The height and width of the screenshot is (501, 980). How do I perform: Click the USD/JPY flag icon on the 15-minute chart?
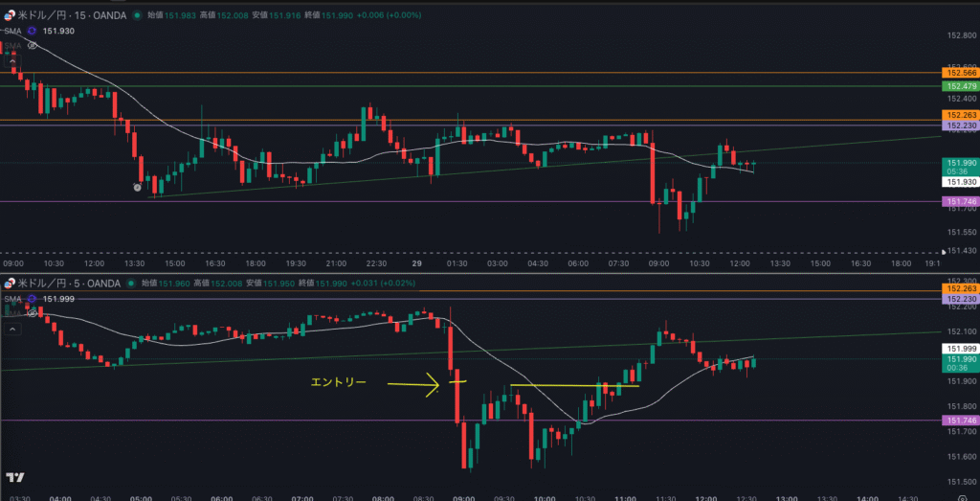tap(10, 16)
